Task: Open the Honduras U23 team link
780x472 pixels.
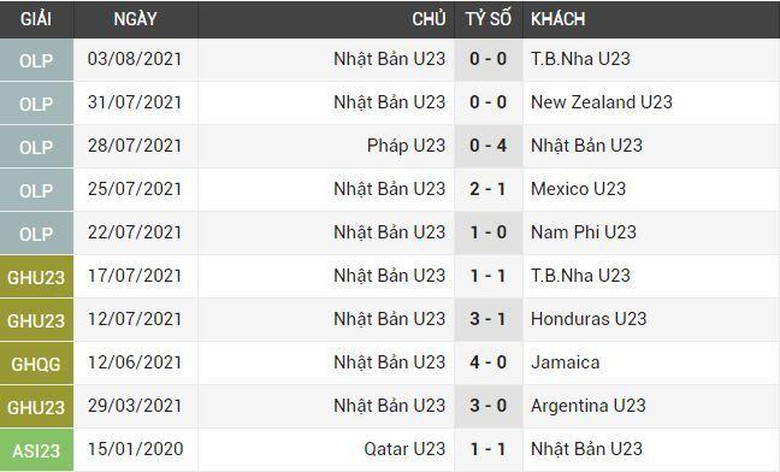Action: 588,319
